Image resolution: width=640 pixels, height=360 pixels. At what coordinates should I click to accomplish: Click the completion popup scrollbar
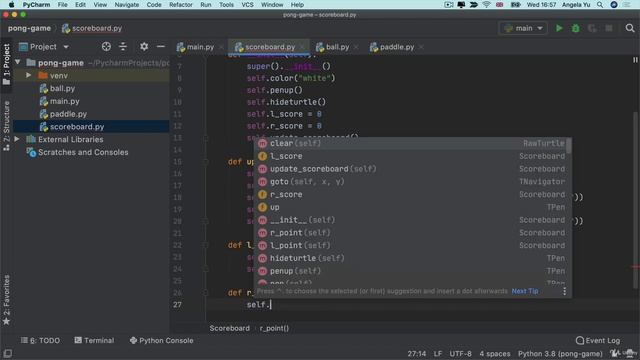pyautogui.click(x=569, y=145)
